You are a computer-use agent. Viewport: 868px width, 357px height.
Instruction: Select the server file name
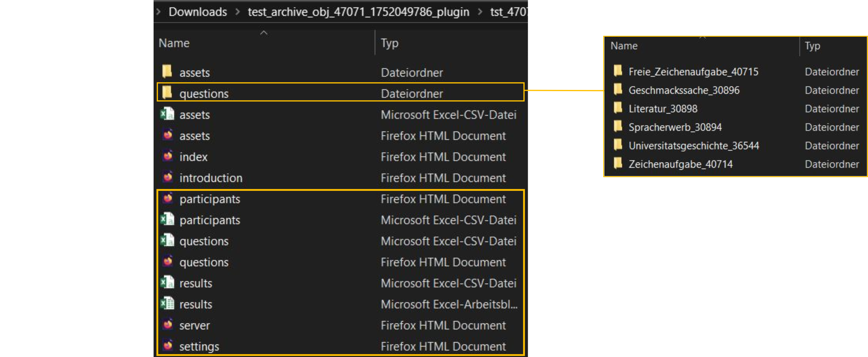tap(194, 325)
